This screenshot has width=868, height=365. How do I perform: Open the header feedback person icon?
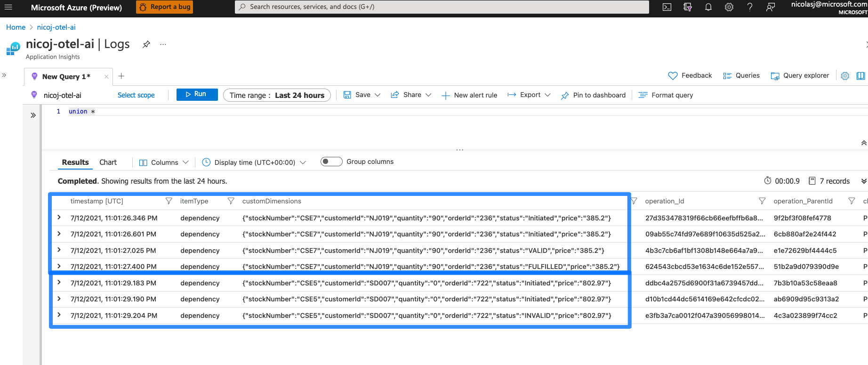771,7
